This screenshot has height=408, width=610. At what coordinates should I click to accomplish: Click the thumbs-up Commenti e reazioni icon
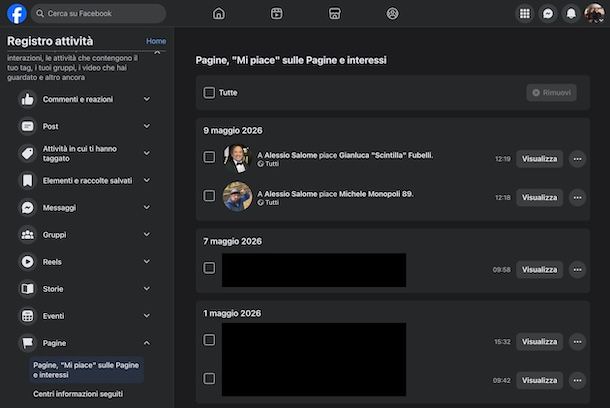coord(28,99)
